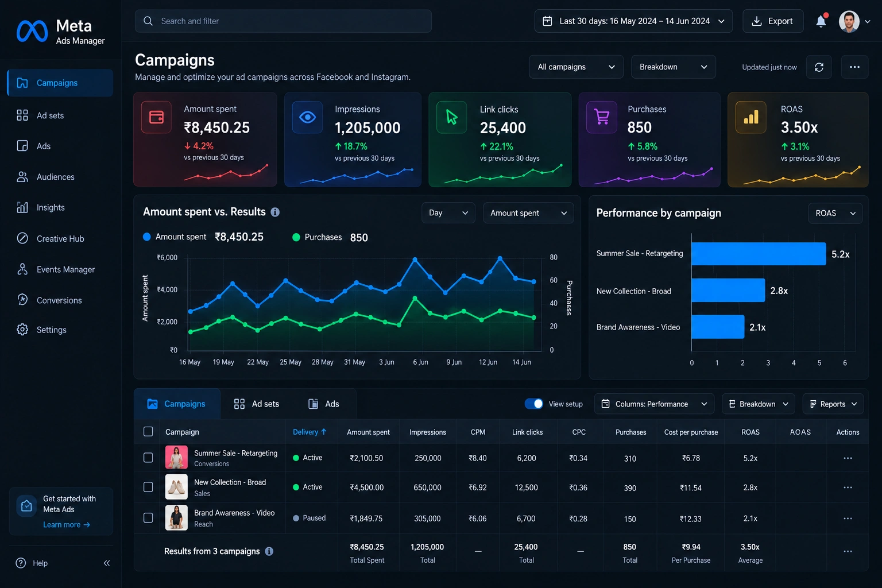
Task: Select the Brand Awareness - Video checkbox
Action: pyautogui.click(x=148, y=517)
